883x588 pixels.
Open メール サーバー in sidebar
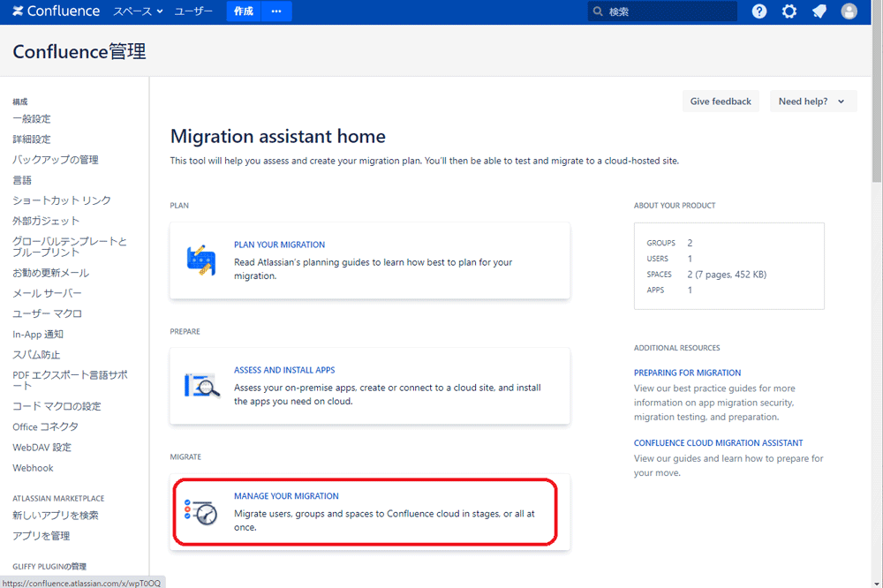point(47,293)
